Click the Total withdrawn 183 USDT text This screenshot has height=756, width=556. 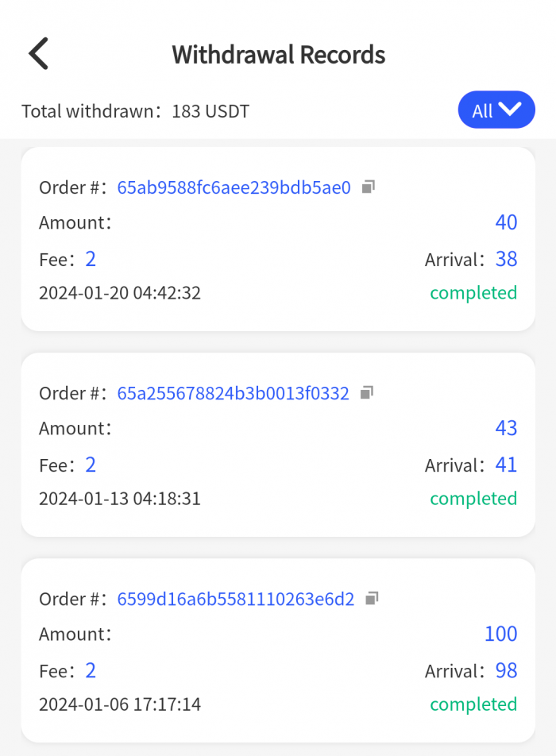(136, 111)
